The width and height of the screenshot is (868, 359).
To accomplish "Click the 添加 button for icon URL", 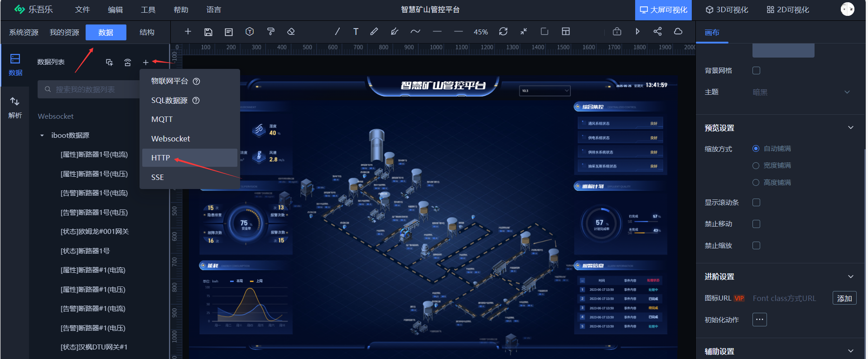I will coord(844,298).
